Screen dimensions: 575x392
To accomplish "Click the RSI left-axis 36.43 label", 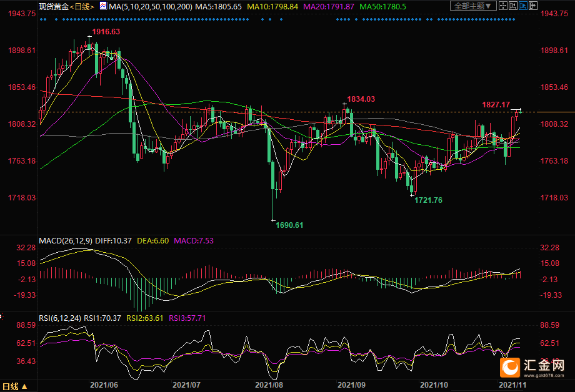I will [26, 361].
